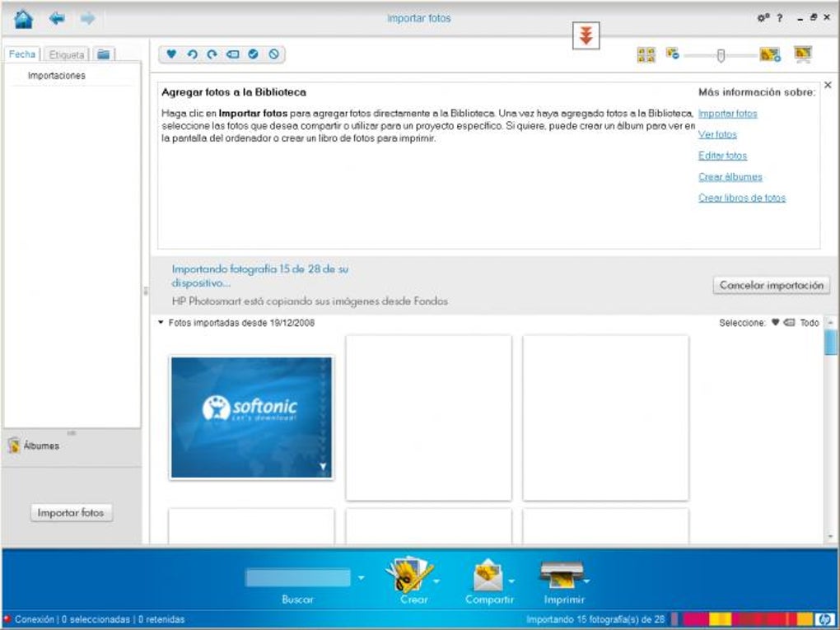This screenshot has height=630, width=840.
Task: Open the Buscar dropdown arrow
Action: (x=361, y=578)
